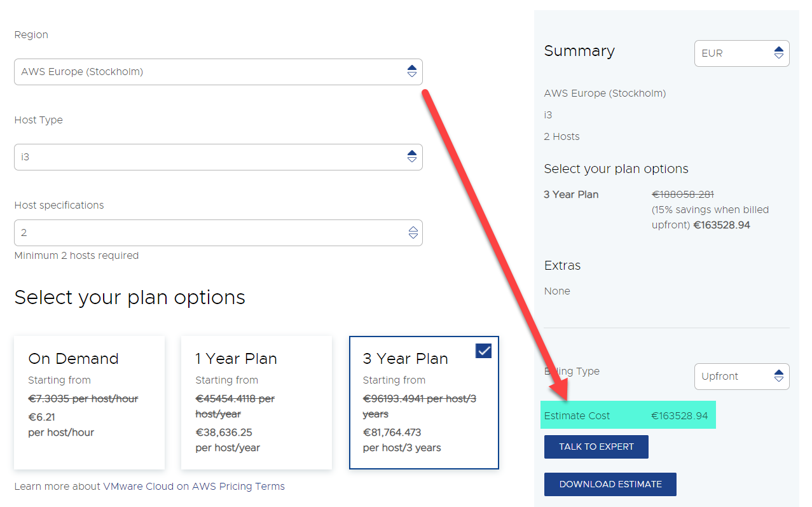Select the On Demand plan card
The width and height of the screenshot is (812, 507).
[x=89, y=402]
